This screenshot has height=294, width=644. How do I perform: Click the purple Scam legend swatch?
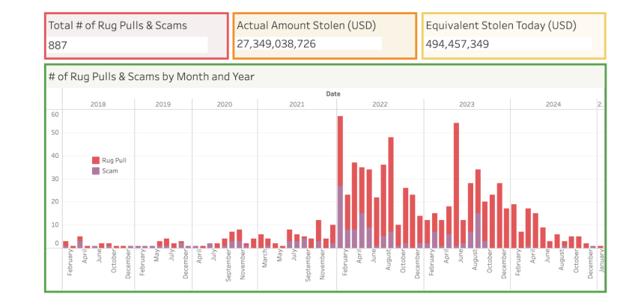tap(96, 171)
